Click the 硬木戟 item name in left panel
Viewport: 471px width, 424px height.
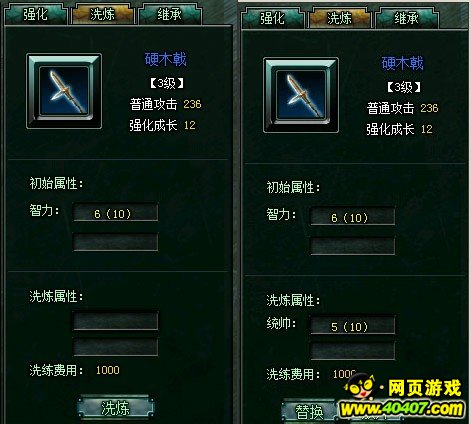166,60
